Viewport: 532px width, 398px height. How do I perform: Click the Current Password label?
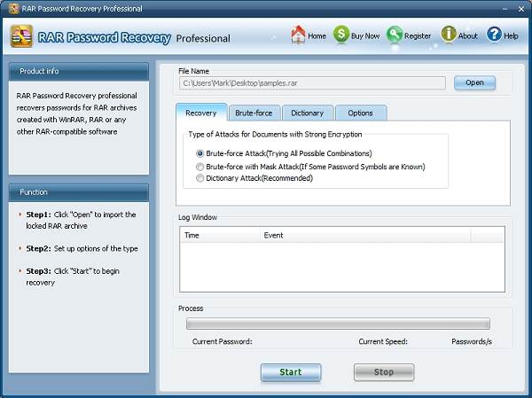click(x=223, y=341)
